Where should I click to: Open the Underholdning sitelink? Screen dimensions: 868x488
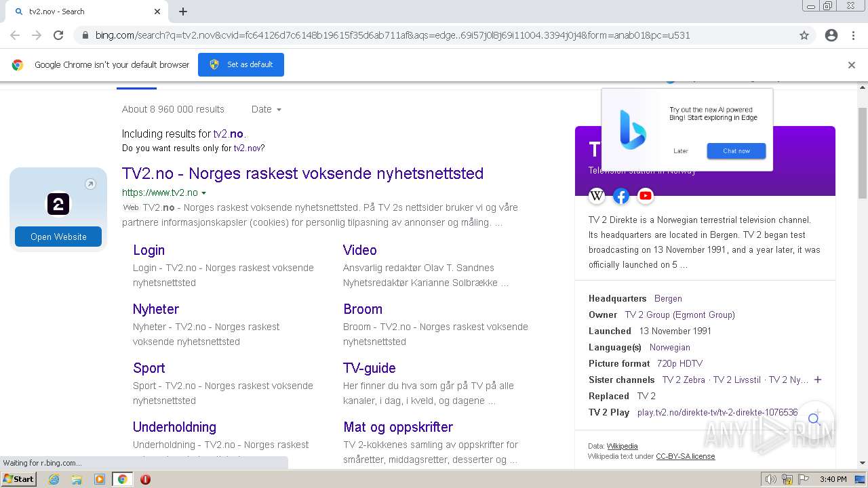tap(174, 427)
